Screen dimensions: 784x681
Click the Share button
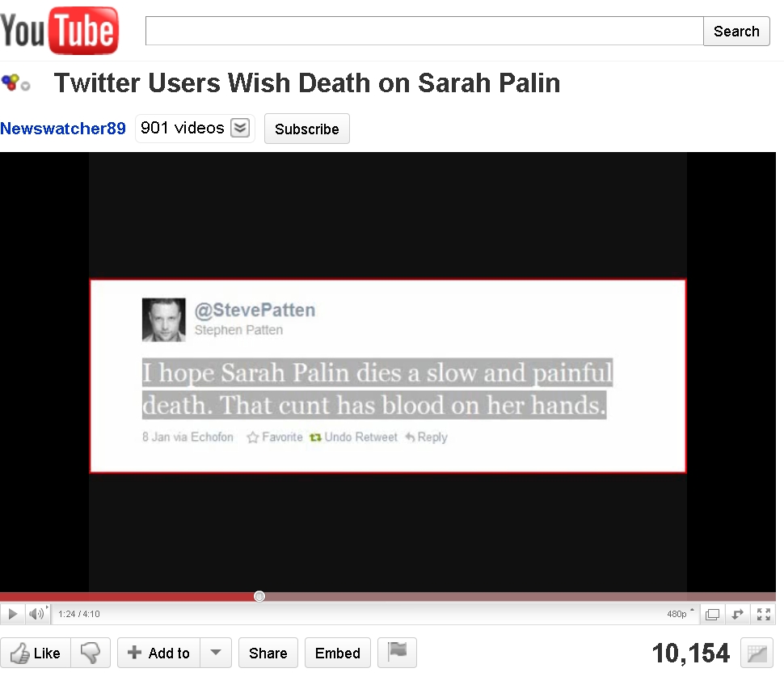(x=268, y=653)
